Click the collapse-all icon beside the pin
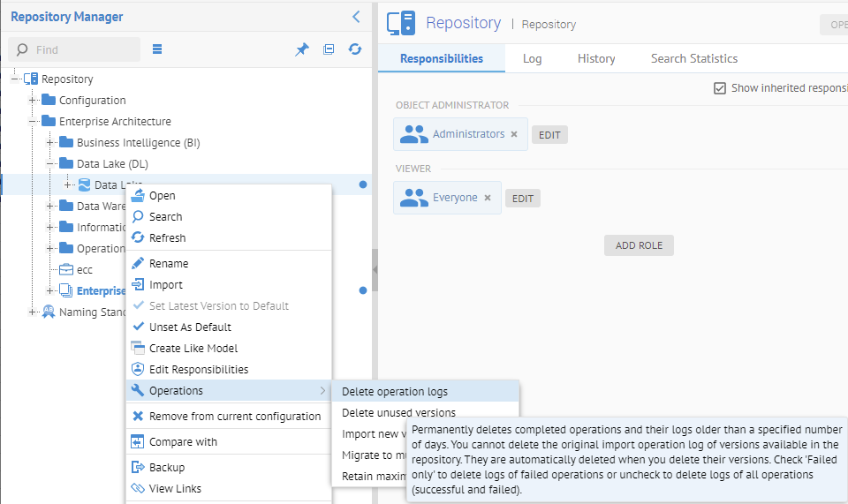The height and width of the screenshot is (504, 848). tap(329, 49)
